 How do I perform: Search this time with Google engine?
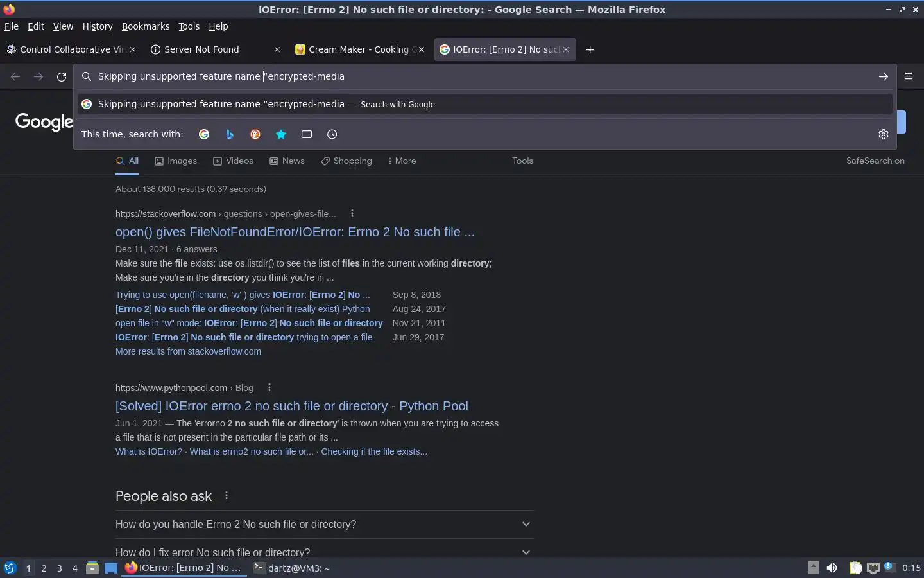tap(204, 134)
